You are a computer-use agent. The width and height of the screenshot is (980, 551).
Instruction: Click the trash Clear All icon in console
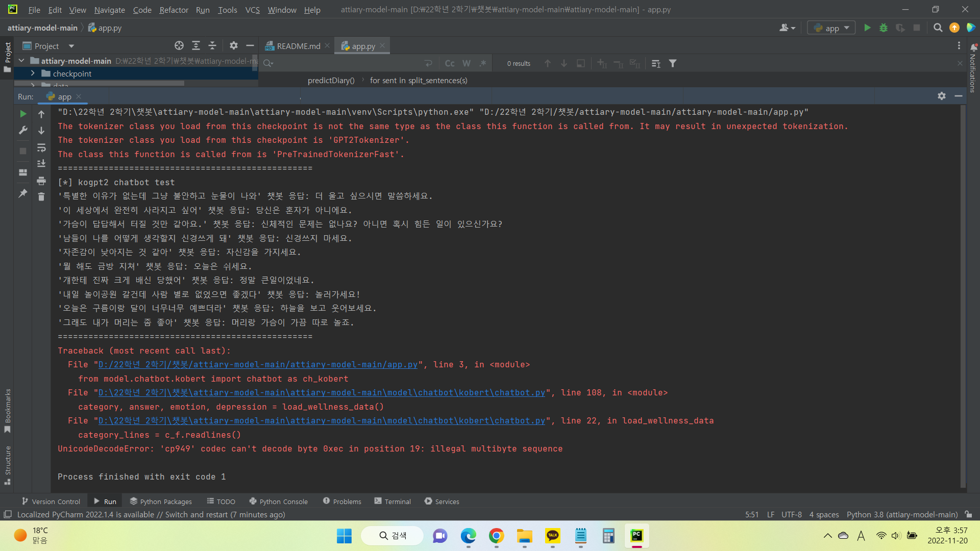point(41,196)
